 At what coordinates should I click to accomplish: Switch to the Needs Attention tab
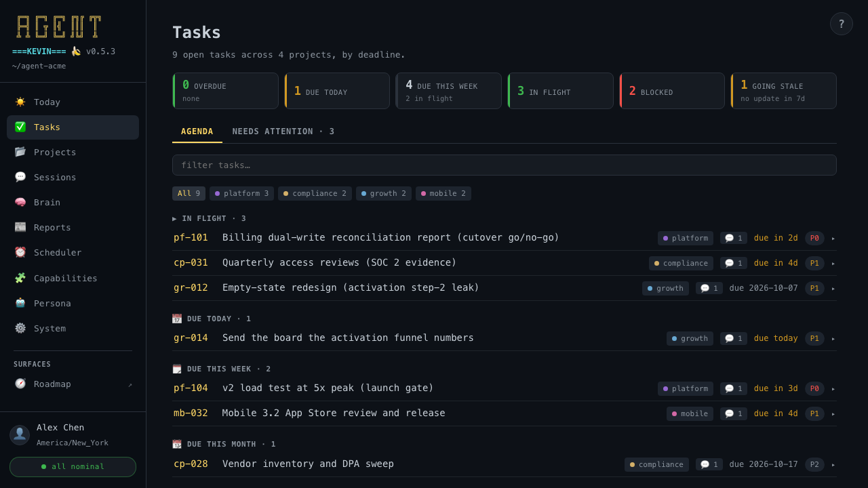[283, 131]
